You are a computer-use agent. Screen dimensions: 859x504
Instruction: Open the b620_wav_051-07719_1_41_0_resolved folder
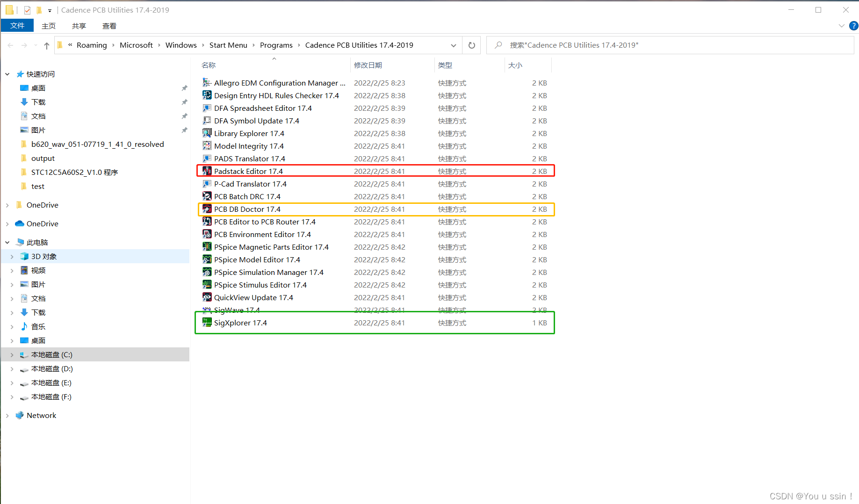tap(97, 144)
